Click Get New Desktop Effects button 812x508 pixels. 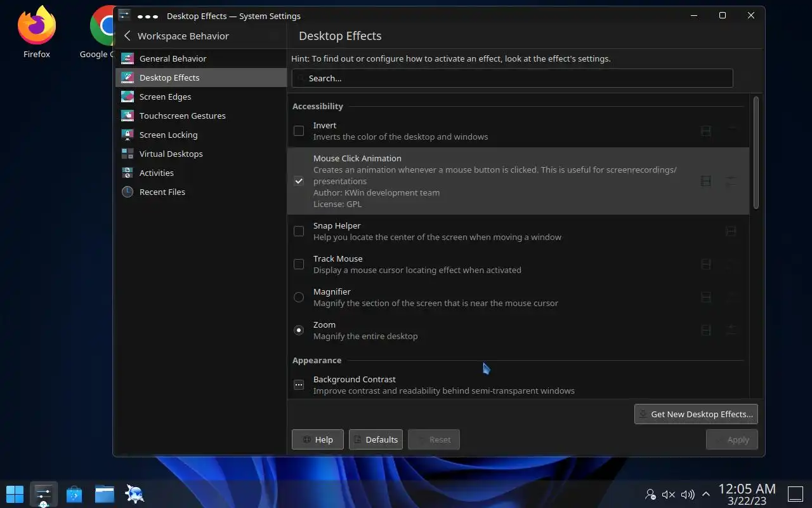tap(696, 414)
